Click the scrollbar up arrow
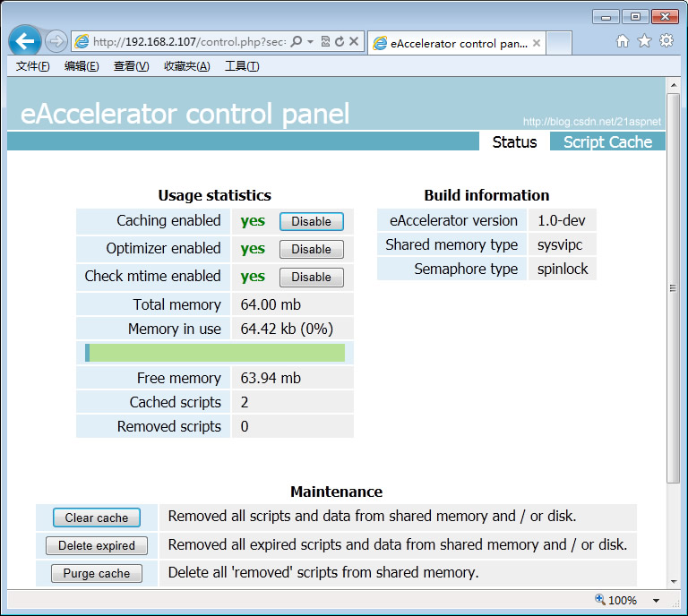 tap(673, 85)
